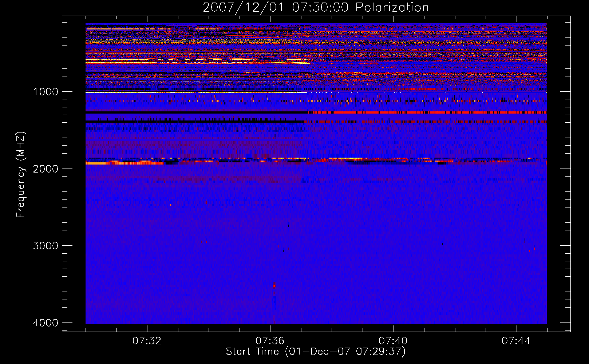Select the 'Frequency (MHZ)' axis label

[x=21, y=175]
